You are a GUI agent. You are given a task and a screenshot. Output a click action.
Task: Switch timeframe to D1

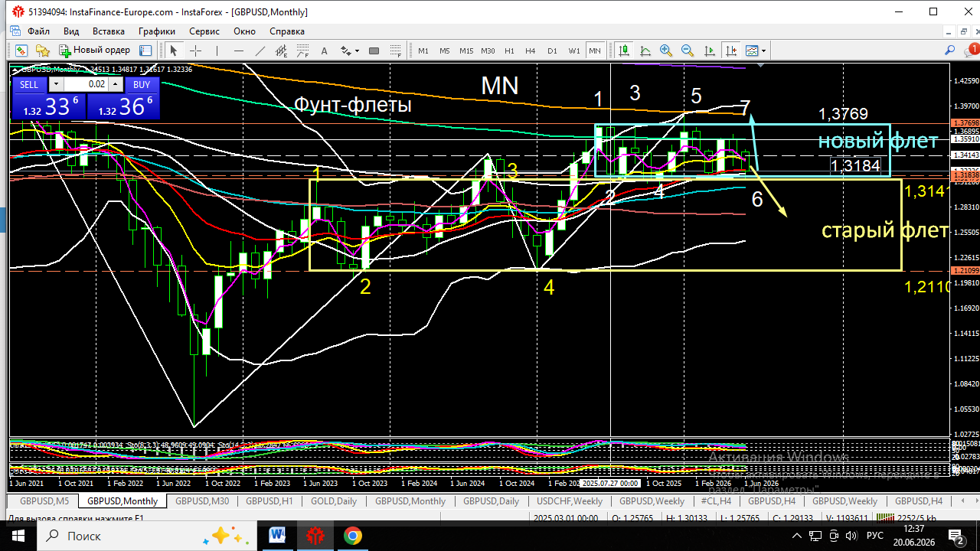(552, 51)
